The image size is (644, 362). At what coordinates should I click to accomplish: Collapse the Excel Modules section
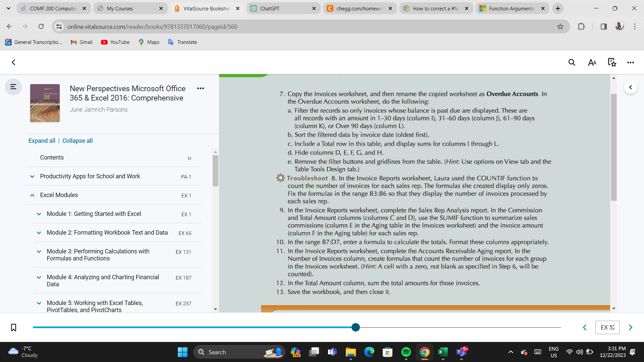point(32,195)
